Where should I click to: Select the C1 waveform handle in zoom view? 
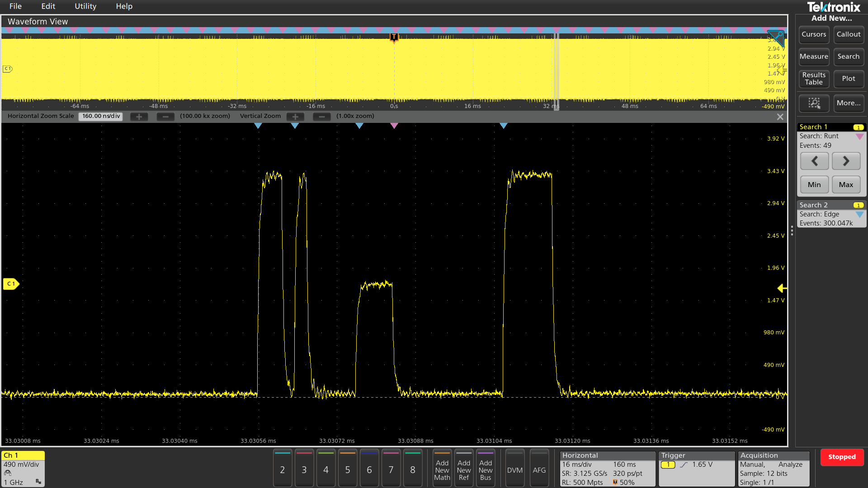[x=11, y=284]
